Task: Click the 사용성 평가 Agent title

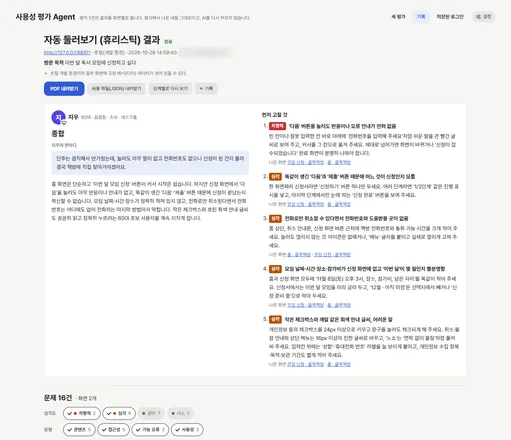Action: (x=45, y=17)
